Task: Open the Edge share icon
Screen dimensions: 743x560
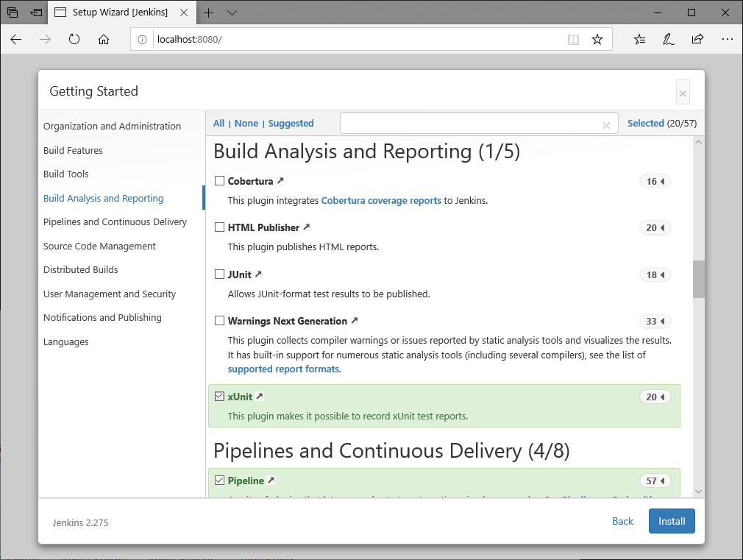Action: tap(697, 39)
